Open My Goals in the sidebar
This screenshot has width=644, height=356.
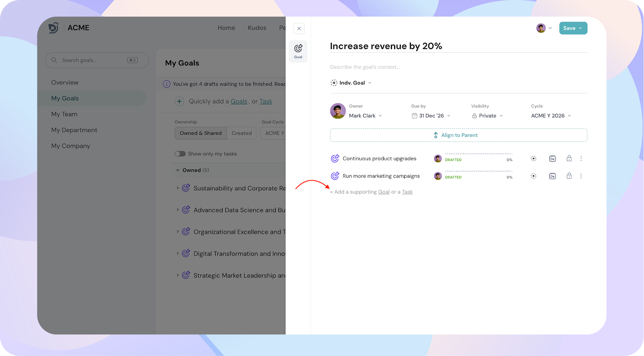pos(92,98)
